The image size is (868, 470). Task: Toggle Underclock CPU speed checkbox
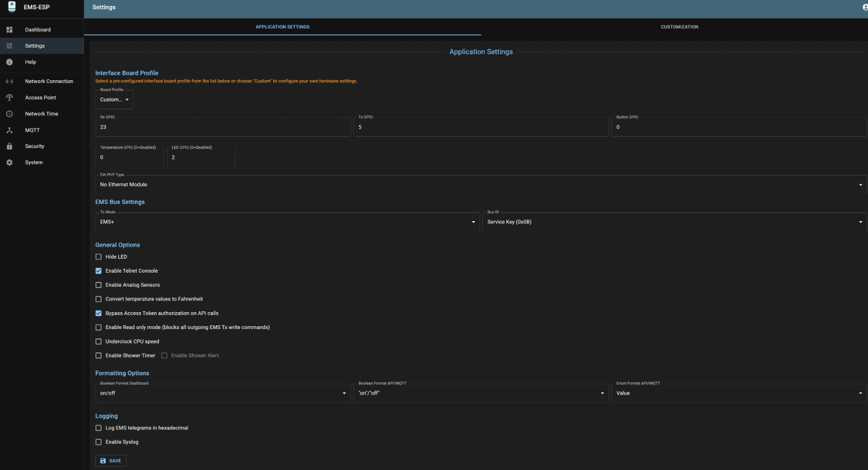point(99,342)
